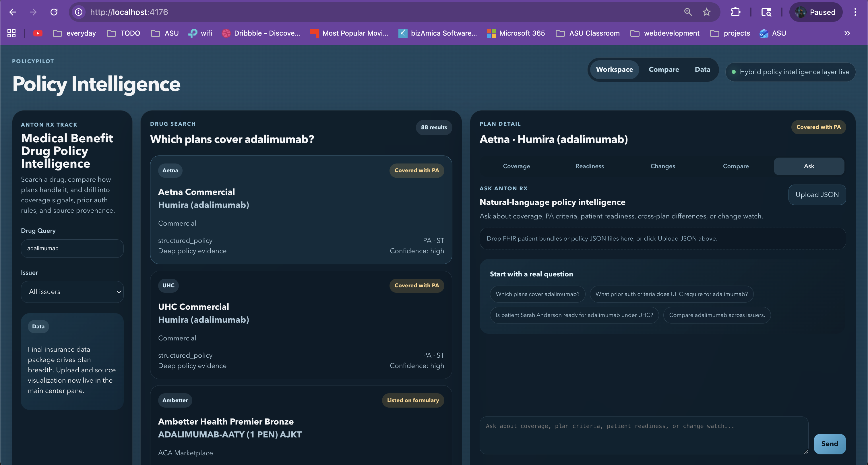Click the Upload JSON button
The width and height of the screenshot is (868, 465).
[x=817, y=194]
